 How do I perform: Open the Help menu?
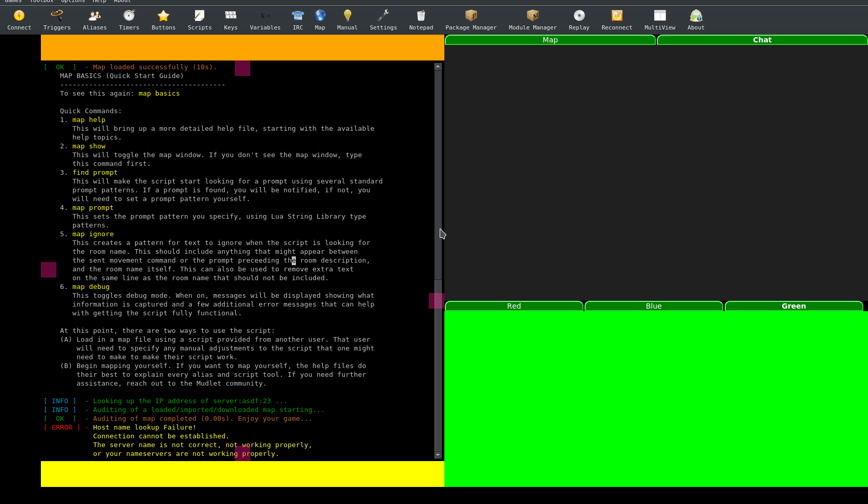tap(99, 2)
